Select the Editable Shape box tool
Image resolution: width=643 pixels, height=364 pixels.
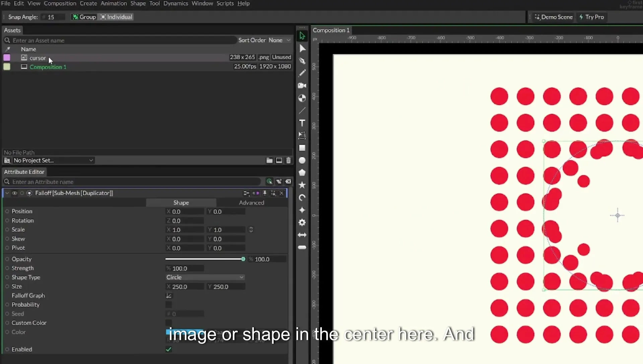pos(302,135)
